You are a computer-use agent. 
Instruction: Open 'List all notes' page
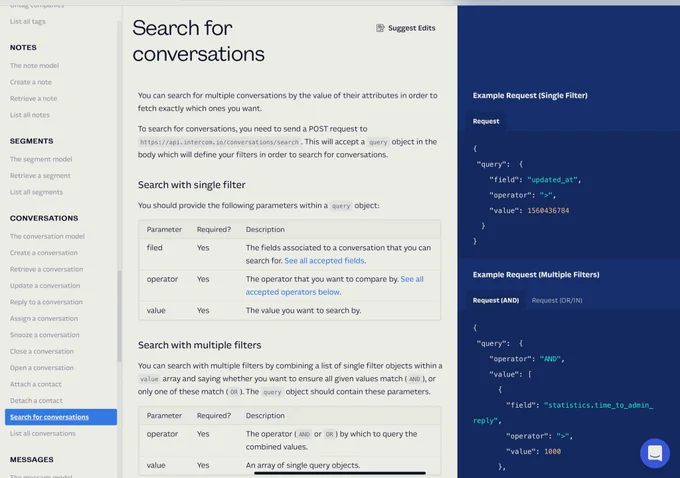[29, 115]
